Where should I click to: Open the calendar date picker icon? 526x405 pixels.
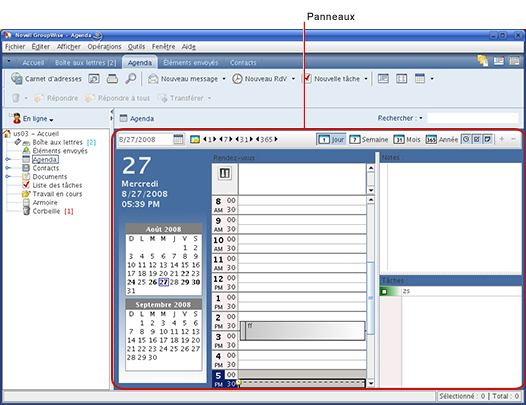pyautogui.click(x=178, y=139)
